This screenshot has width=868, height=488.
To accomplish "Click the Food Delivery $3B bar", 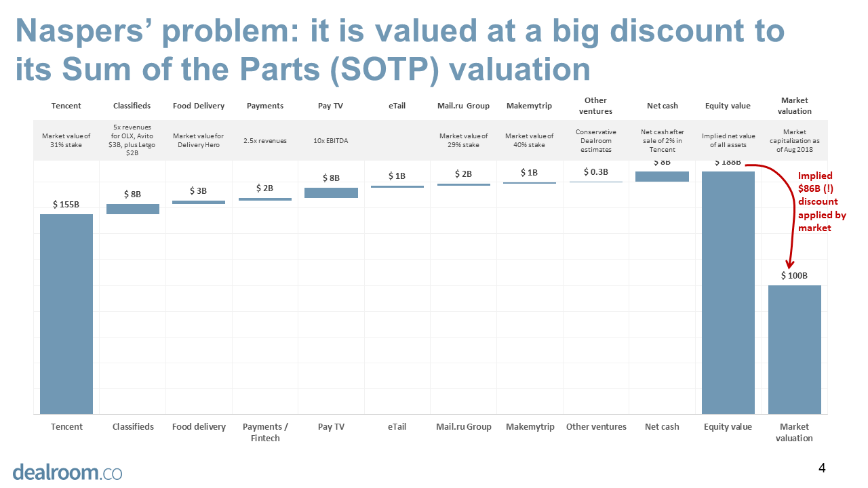I will pyautogui.click(x=199, y=202).
